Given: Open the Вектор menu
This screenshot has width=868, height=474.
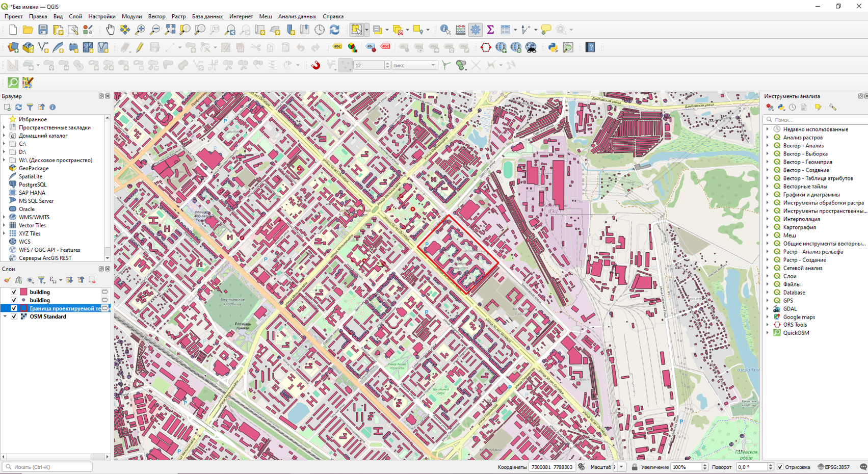Looking at the screenshot, I should click(x=156, y=16).
